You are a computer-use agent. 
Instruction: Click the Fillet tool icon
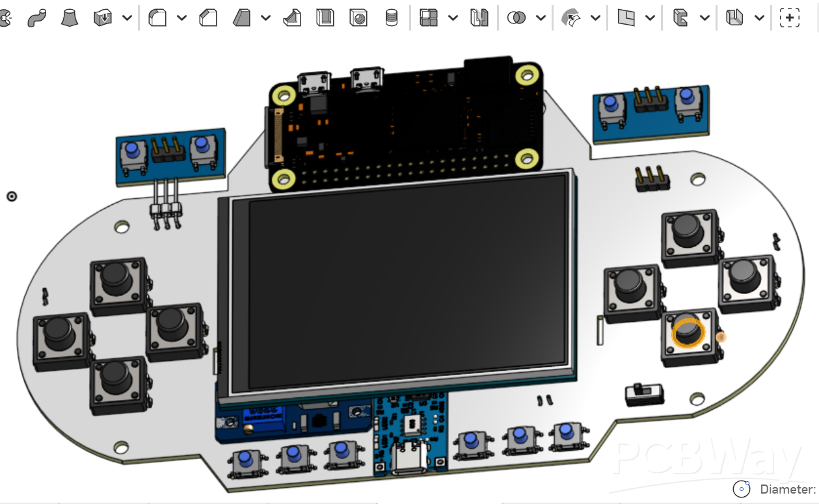(x=157, y=18)
